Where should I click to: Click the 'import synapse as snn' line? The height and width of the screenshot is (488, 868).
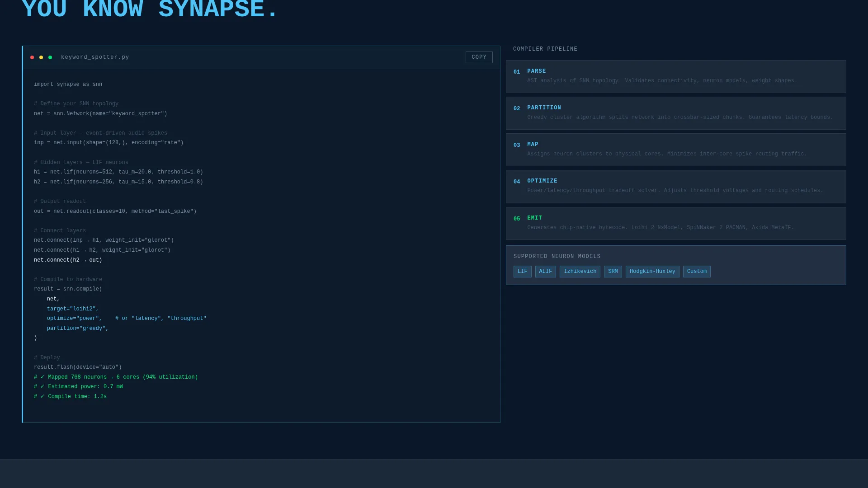(x=68, y=84)
